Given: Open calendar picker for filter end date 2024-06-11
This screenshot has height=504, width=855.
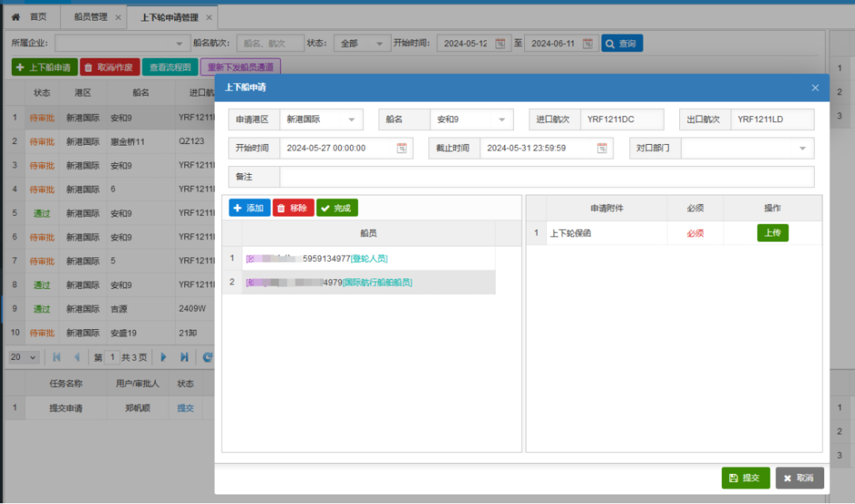Looking at the screenshot, I should tap(587, 44).
